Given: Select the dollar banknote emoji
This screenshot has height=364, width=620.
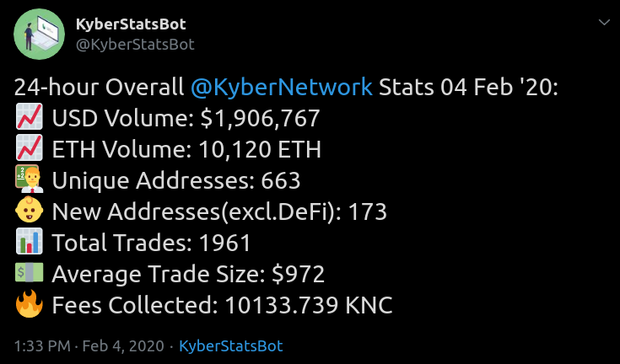Looking at the screenshot, I should (x=30, y=272).
